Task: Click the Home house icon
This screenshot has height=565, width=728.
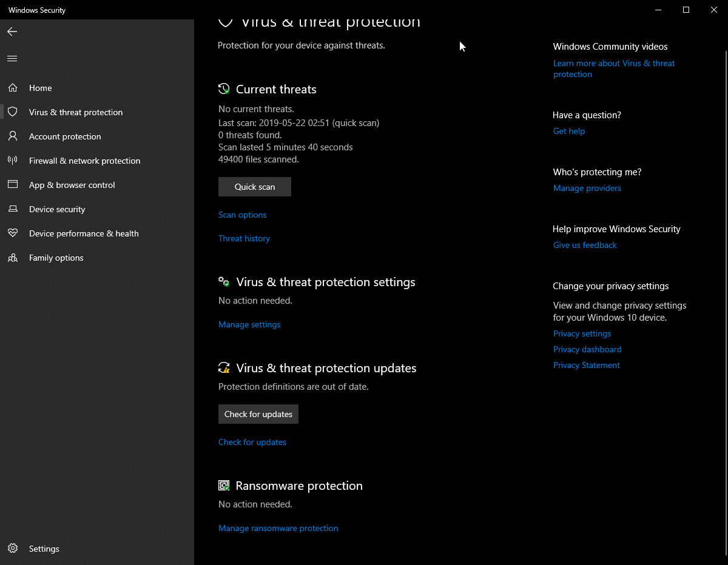Action: click(x=13, y=88)
